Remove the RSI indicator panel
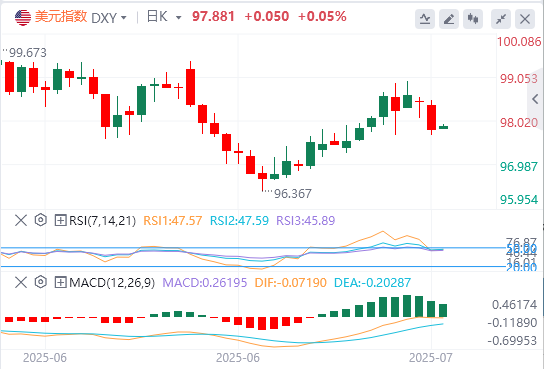The image size is (544, 369). coord(21,220)
